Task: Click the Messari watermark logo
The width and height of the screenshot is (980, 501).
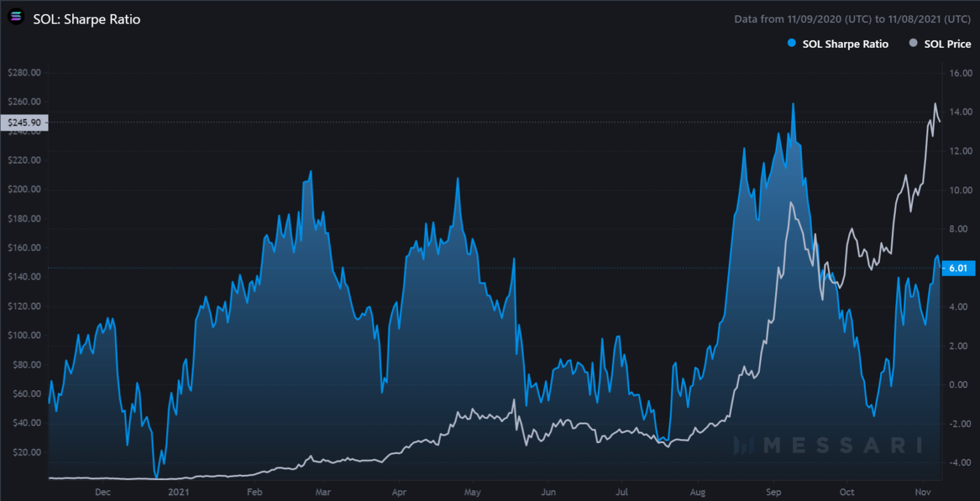Action: pos(828,445)
